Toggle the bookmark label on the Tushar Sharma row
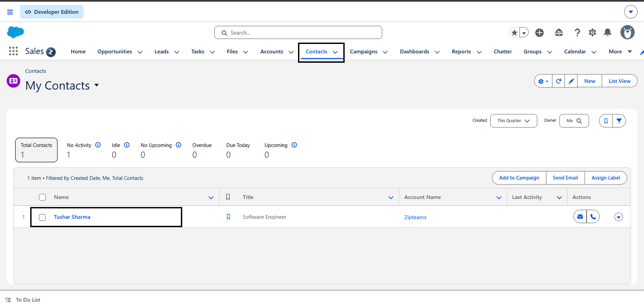This screenshot has height=306, width=644. [228, 217]
